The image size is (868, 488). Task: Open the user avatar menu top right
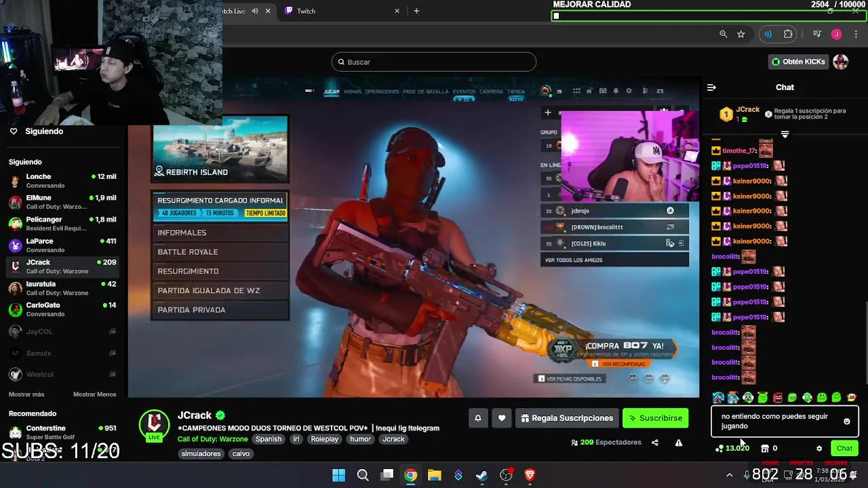coord(841,62)
